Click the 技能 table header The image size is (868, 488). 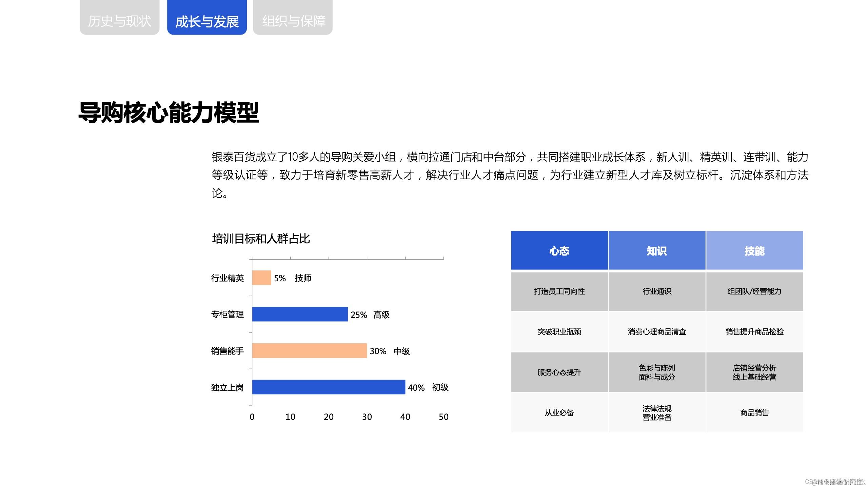[x=754, y=251]
